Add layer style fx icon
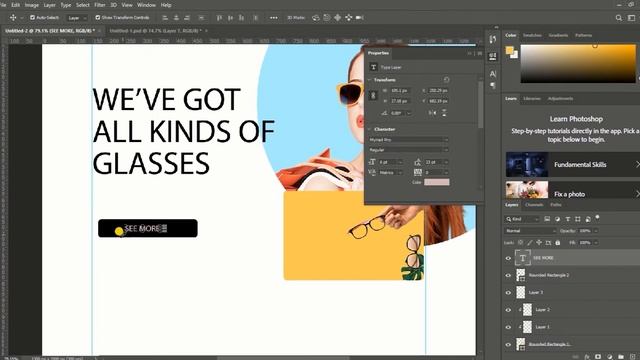The width and height of the screenshot is (640, 360). tap(587, 357)
